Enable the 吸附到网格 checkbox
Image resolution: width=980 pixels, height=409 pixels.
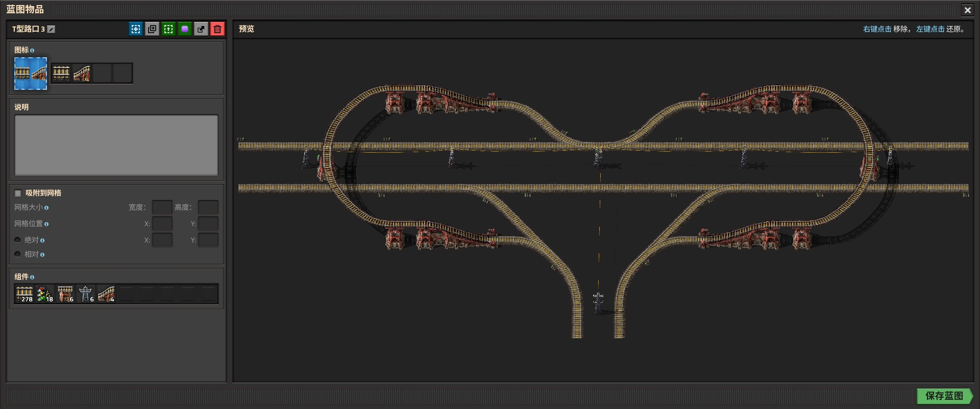point(18,193)
